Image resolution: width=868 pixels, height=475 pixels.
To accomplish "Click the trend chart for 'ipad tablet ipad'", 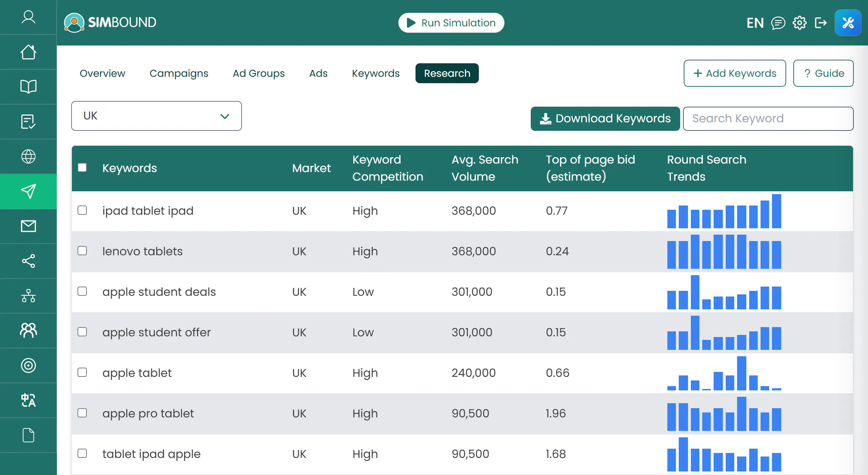I will (x=724, y=211).
